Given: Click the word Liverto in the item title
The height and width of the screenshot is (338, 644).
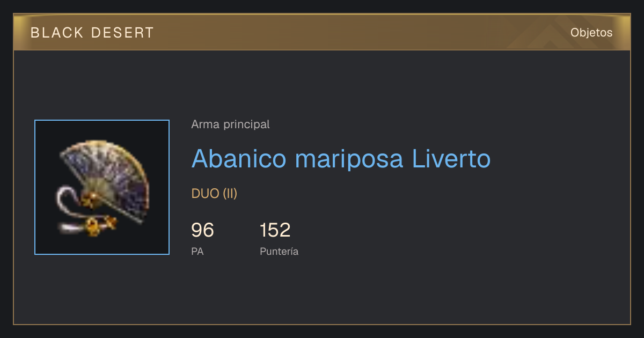Looking at the screenshot, I should pyautogui.click(x=451, y=159).
